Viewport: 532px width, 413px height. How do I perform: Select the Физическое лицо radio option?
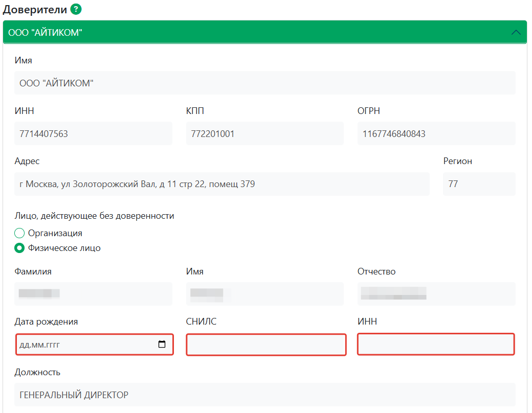[19, 248]
